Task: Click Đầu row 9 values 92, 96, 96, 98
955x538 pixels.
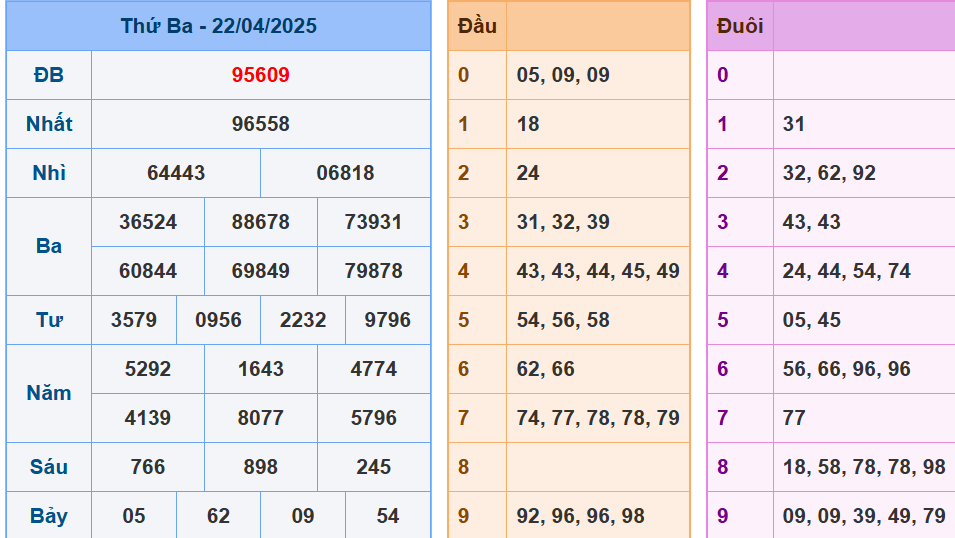Action: 580,516
